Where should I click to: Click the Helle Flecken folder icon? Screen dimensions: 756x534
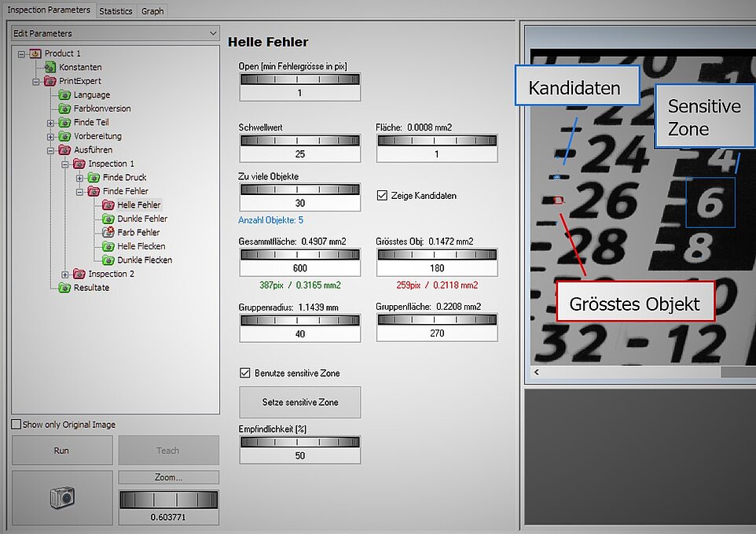pos(108,246)
